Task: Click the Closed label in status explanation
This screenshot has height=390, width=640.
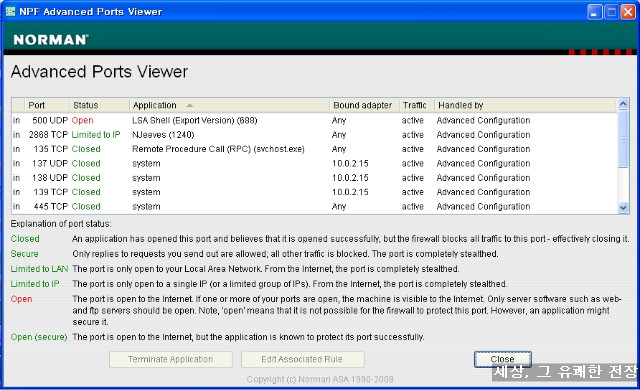Action: pos(25,239)
